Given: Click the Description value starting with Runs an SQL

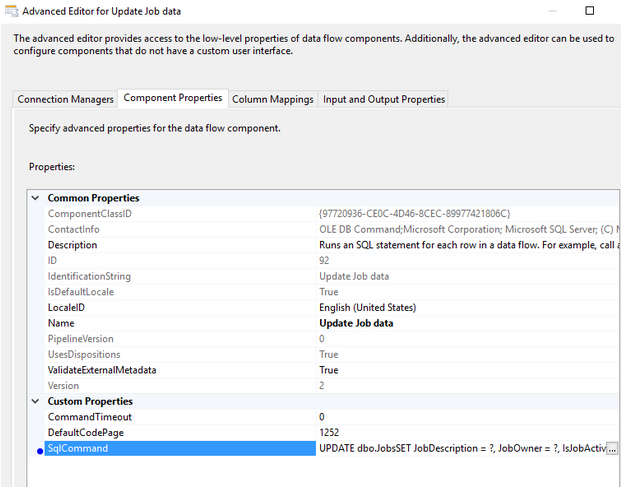Looking at the screenshot, I should [469, 245].
